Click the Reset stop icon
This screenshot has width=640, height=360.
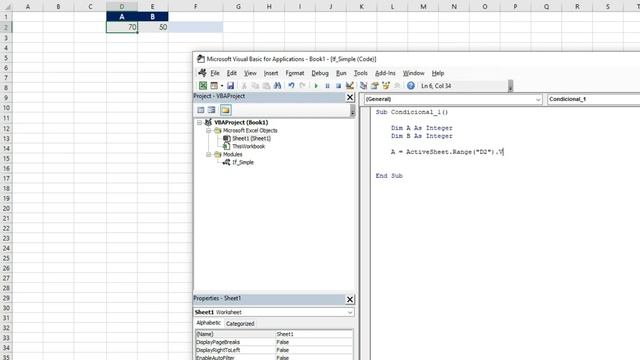click(338, 86)
